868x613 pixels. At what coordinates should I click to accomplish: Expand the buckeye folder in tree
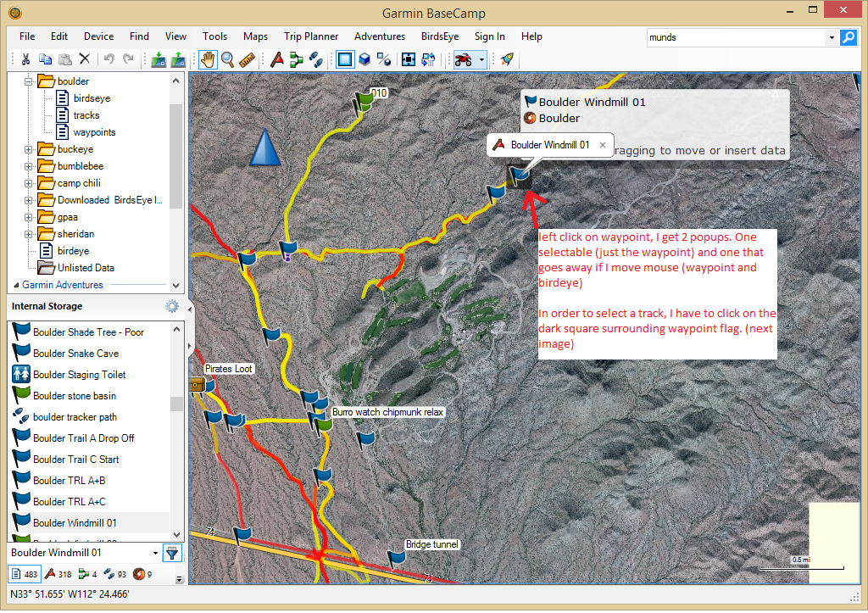point(28,149)
